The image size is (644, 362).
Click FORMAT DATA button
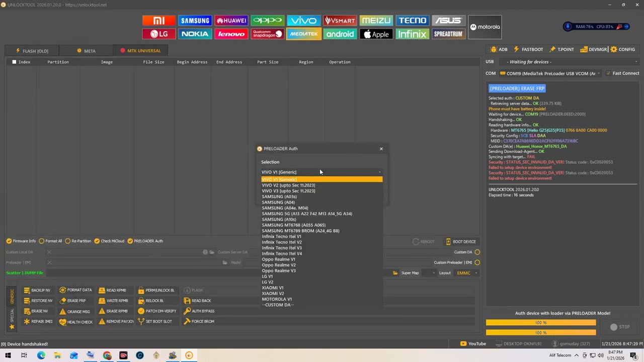(75, 290)
